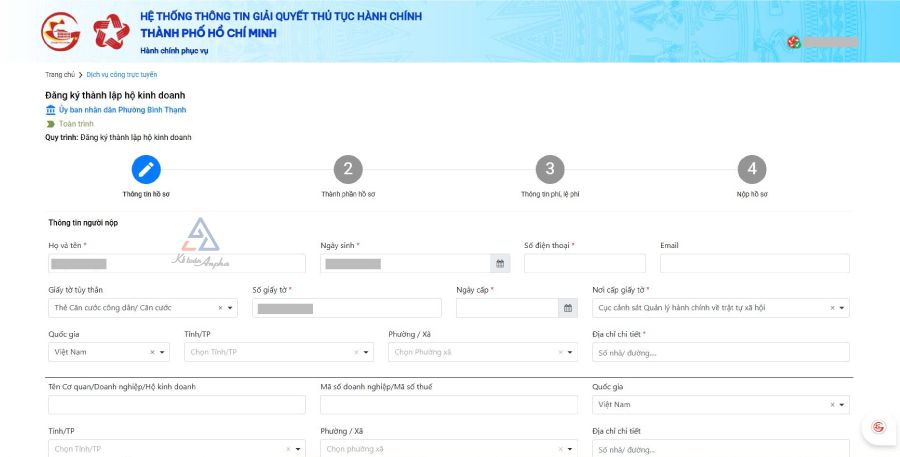Clear the Giấy tờ tùy thân selection (x)
The image size is (900, 457).
click(221, 308)
